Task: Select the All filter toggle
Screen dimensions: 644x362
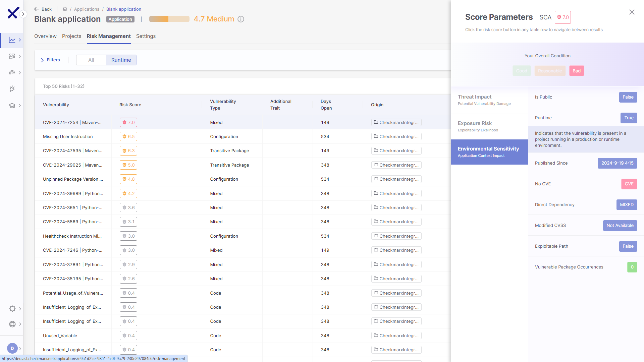Action: tap(91, 60)
